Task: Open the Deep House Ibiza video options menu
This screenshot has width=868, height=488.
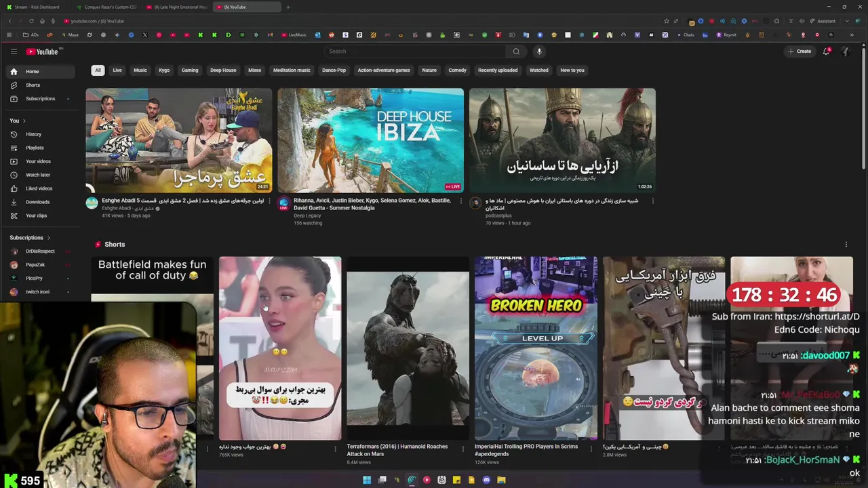Action: (x=461, y=201)
